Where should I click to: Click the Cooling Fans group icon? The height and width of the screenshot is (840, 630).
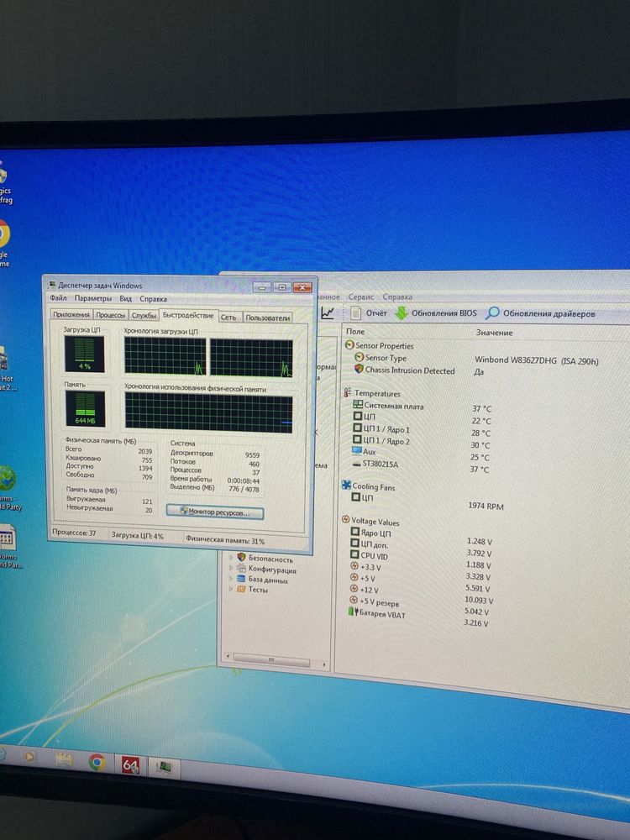click(347, 486)
